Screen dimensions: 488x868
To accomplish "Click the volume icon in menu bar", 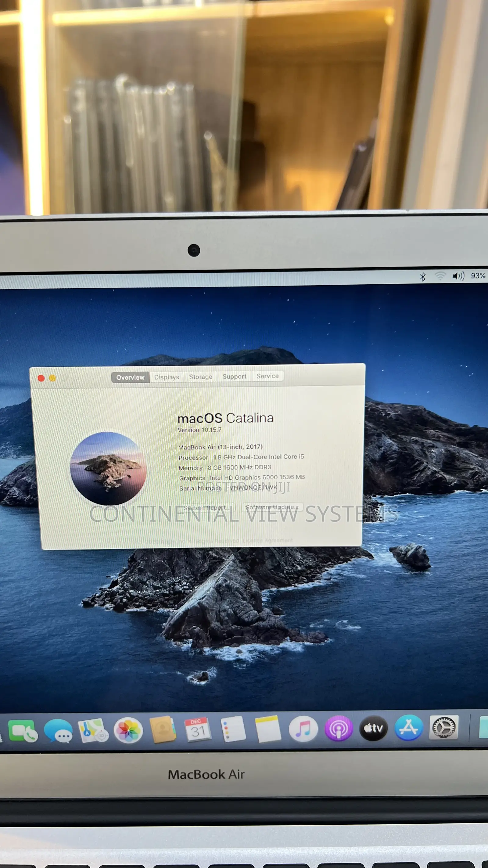I will (x=458, y=276).
